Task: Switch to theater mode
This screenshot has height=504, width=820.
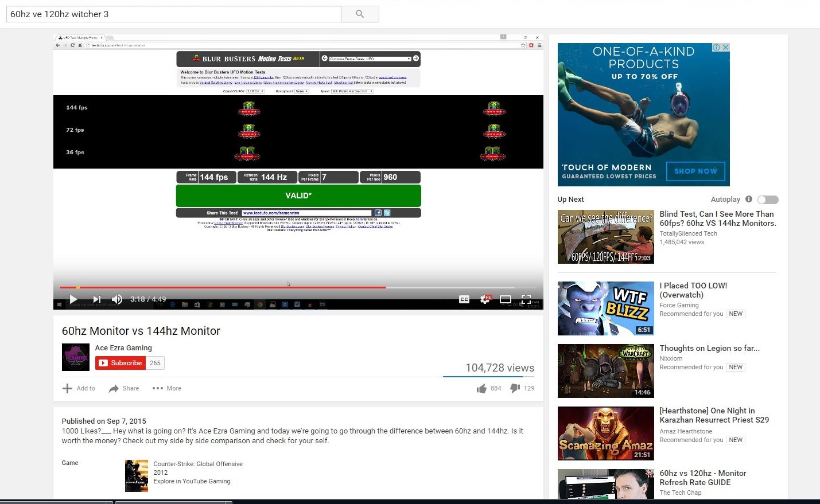Action: click(x=506, y=299)
